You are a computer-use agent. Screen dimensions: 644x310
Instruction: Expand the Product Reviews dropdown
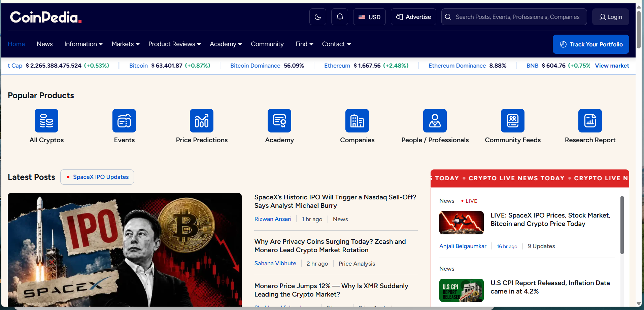pos(174,44)
